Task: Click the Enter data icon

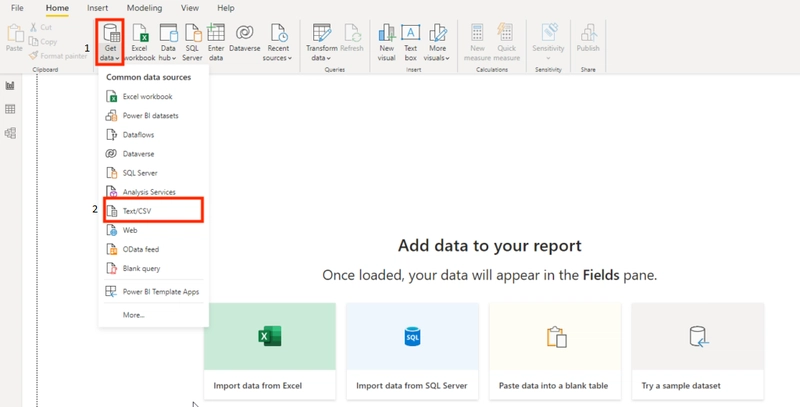Action: tap(216, 43)
